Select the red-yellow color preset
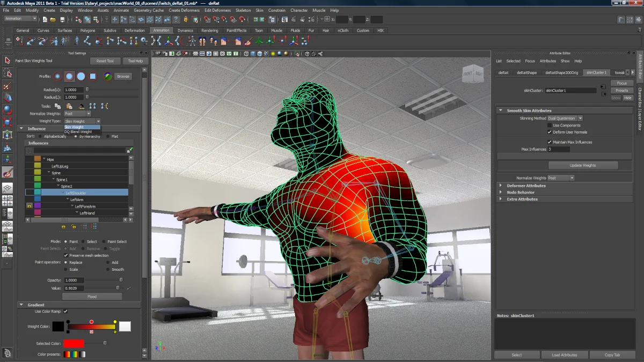Image resolution: width=644 pixels, height=362 pixels. [67, 354]
